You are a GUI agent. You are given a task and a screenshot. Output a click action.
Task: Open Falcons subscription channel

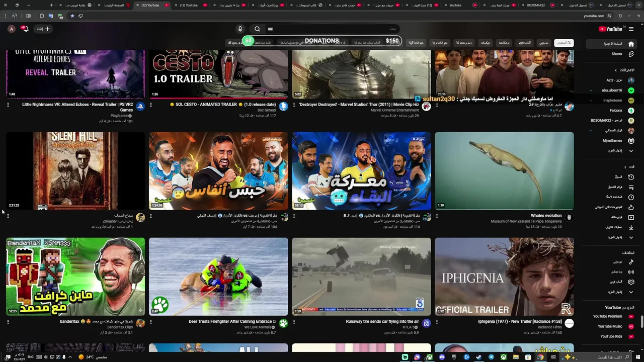[612, 111]
